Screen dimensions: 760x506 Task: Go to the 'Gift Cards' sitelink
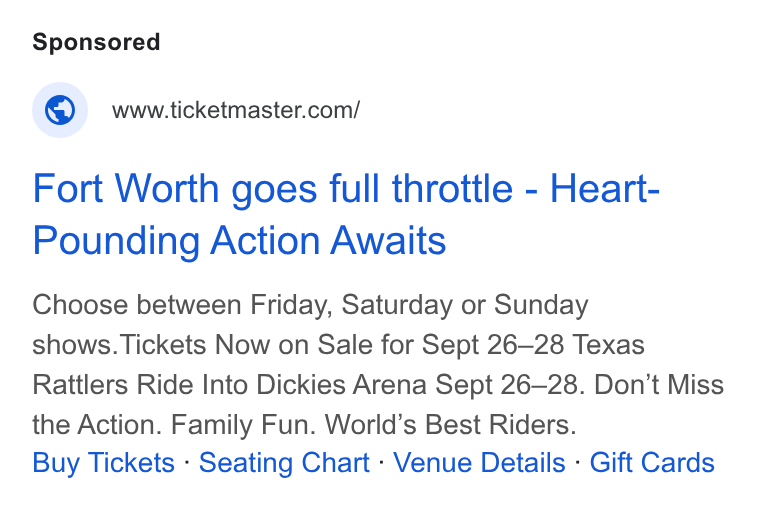point(652,462)
